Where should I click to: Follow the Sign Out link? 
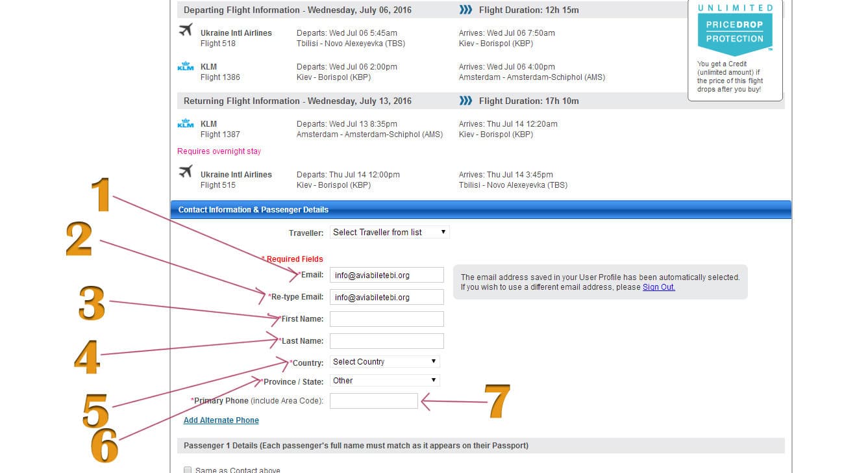[658, 287]
